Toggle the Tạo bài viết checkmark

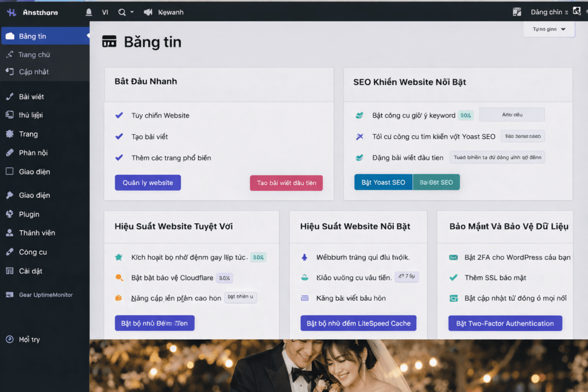(119, 137)
